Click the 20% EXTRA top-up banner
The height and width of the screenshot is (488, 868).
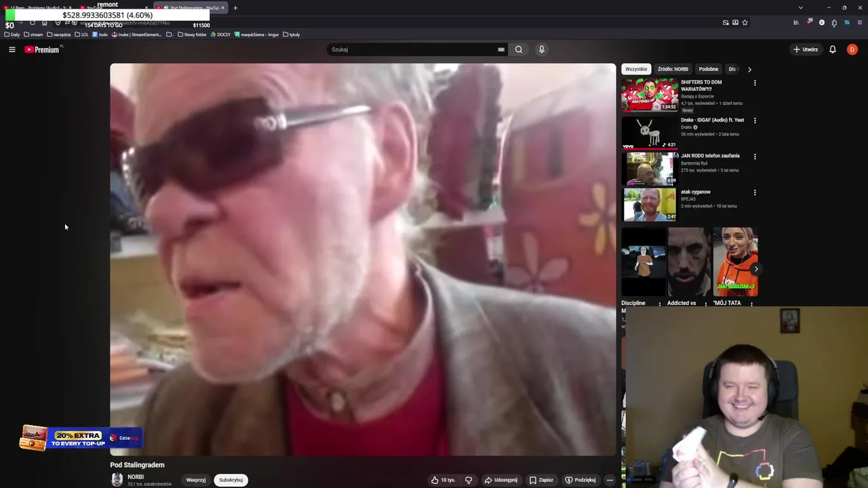pyautogui.click(x=81, y=438)
